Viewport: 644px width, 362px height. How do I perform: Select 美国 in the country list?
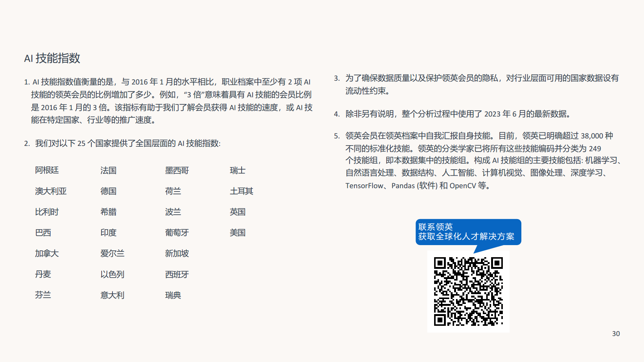click(x=238, y=233)
